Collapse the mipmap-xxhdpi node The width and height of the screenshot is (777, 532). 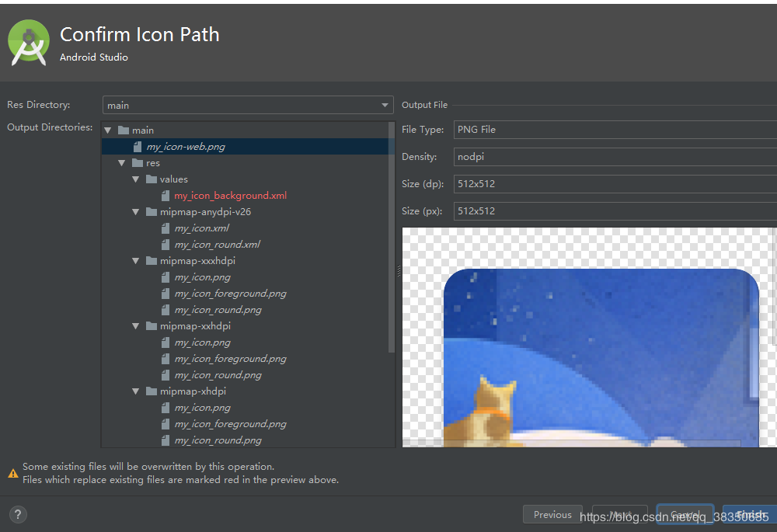136,326
